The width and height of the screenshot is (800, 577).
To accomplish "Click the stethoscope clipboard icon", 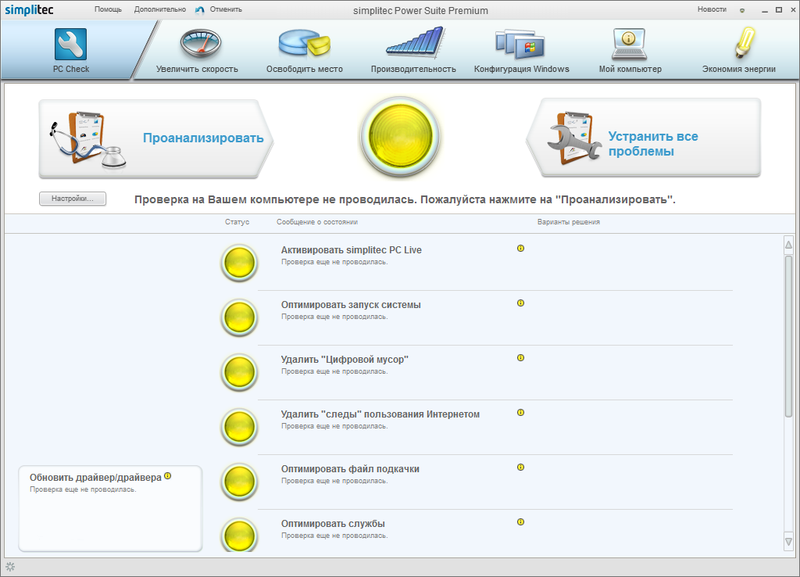I will coord(87,139).
